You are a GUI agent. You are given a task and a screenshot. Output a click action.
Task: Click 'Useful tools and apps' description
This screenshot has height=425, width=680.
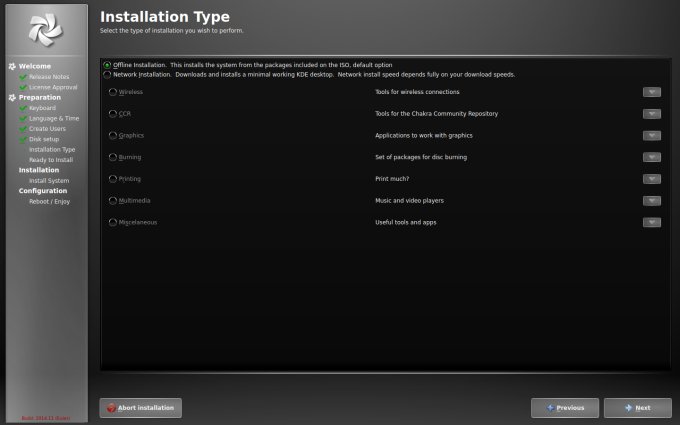point(405,222)
